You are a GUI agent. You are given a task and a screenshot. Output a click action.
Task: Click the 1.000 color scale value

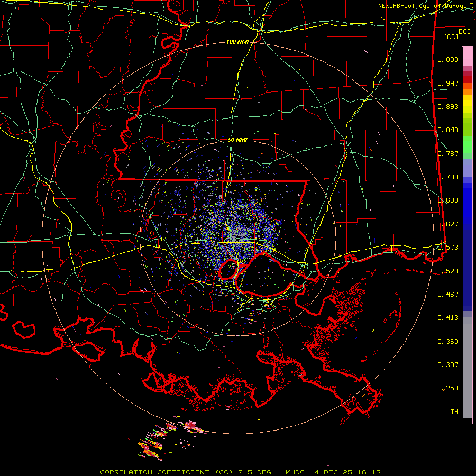448,59
